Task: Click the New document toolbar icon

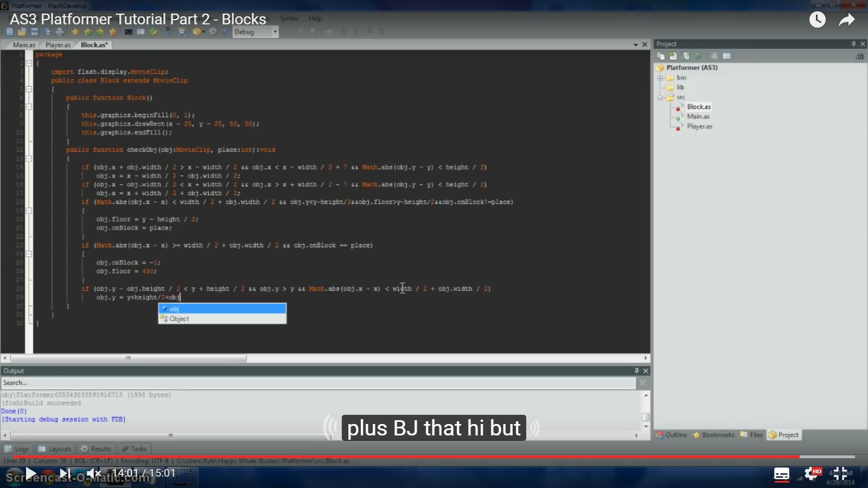Action: click(9, 32)
